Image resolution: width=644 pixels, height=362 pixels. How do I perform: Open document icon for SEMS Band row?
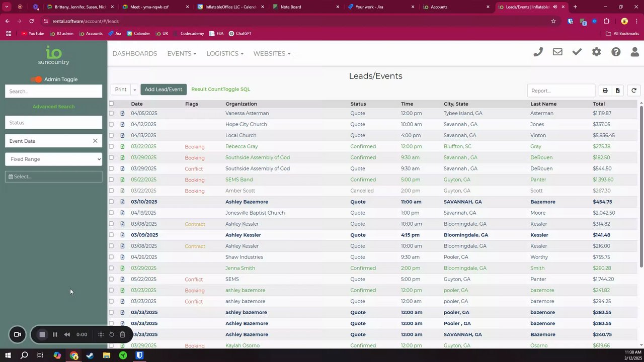coord(122,179)
